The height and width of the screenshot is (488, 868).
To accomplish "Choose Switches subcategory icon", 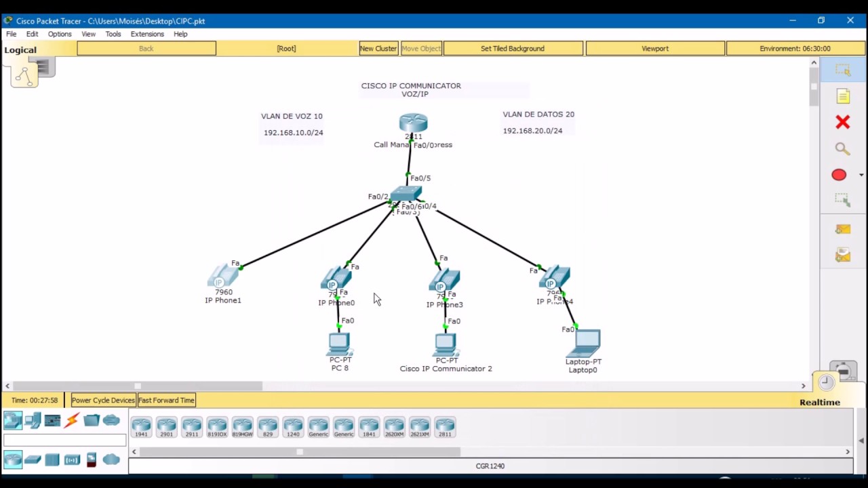I will [x=33, y=460].
